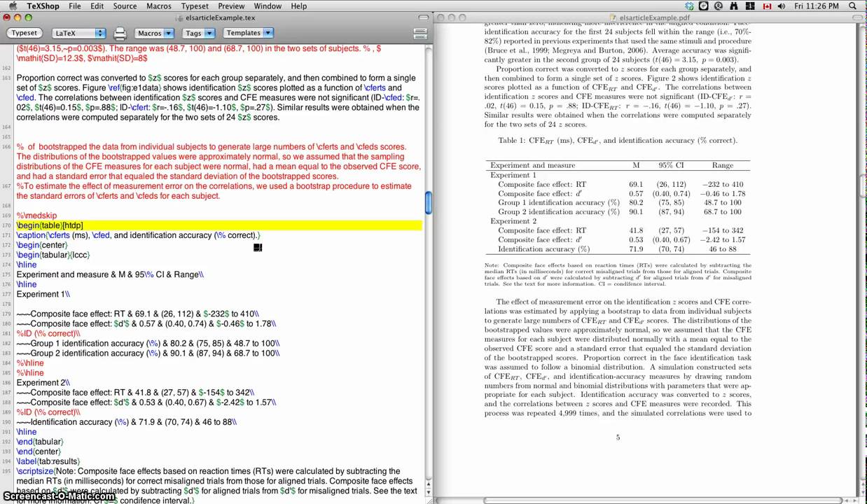Open the Macros toolbar dropdown
This screenshot has height=504, width=867.
[x=154, y=33]
